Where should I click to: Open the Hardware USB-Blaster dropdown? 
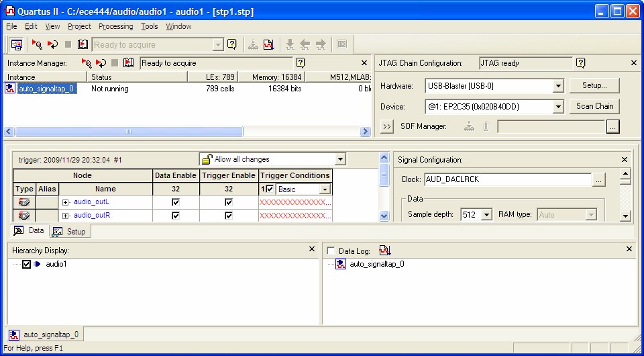(x=557, y=86)
